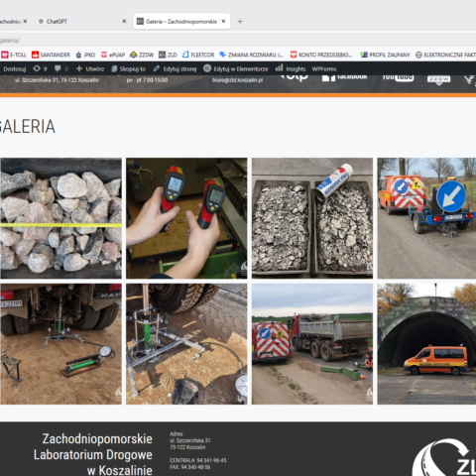Click the ZLD logo in footer

(444, 457)
